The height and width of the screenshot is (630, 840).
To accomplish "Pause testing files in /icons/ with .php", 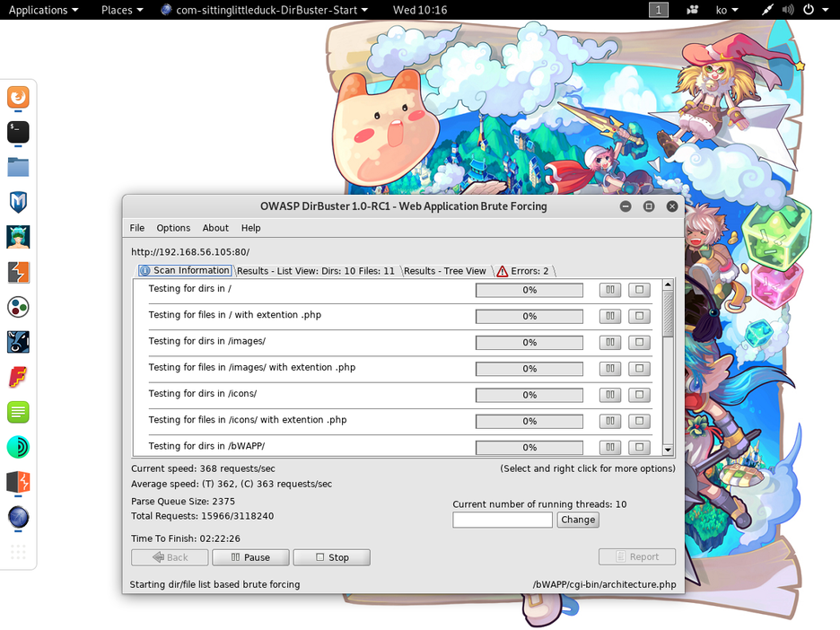I will coord(609,421).
